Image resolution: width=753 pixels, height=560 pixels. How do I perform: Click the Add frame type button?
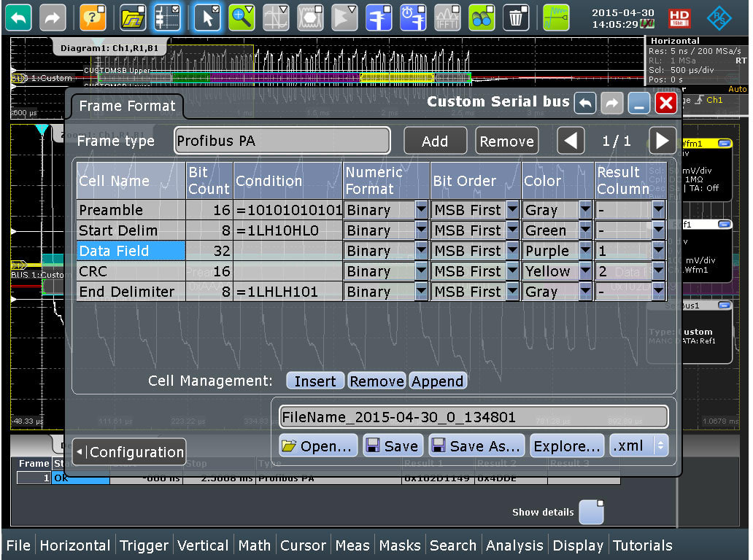[435, 141]
